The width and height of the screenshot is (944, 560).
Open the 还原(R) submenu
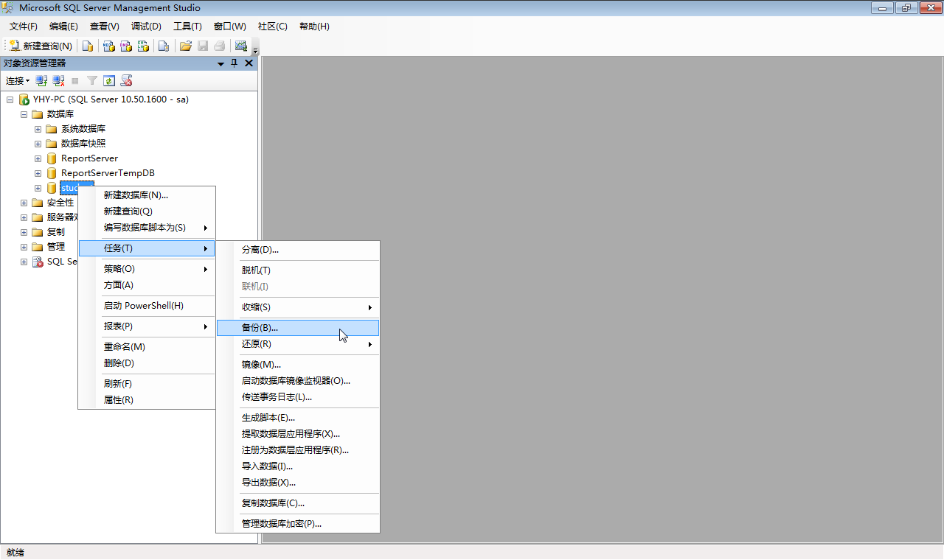click(298, 344)
